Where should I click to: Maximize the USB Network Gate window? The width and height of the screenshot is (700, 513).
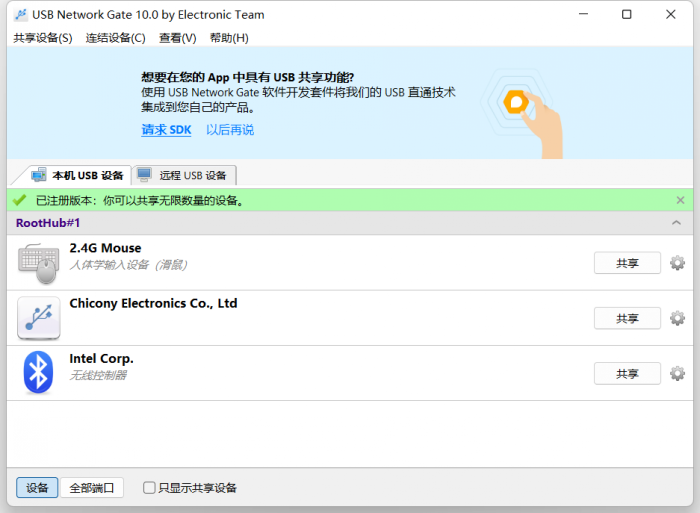tap(627, 14)
